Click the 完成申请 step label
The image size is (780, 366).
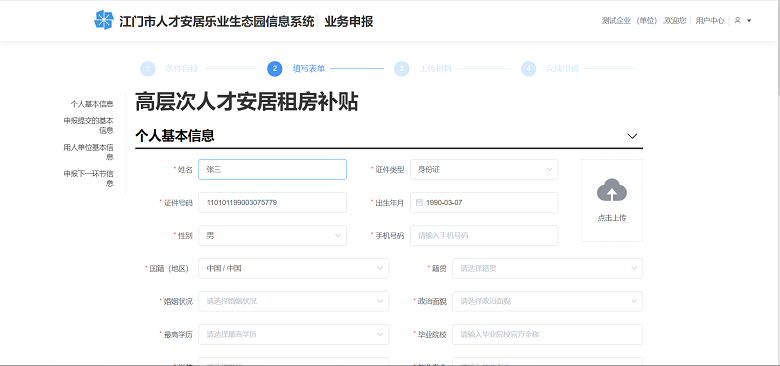tap(563, 69)
